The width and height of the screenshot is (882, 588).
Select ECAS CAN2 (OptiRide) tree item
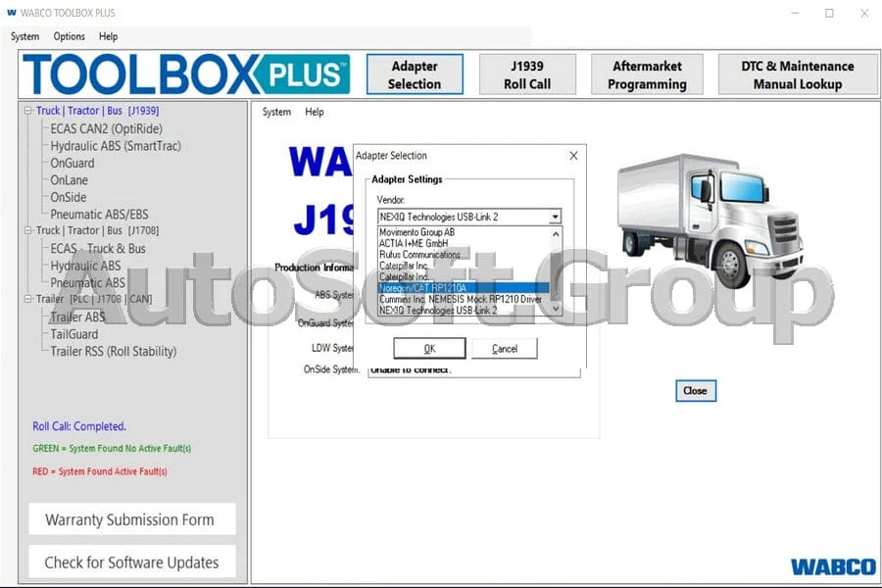click(106, 128)
